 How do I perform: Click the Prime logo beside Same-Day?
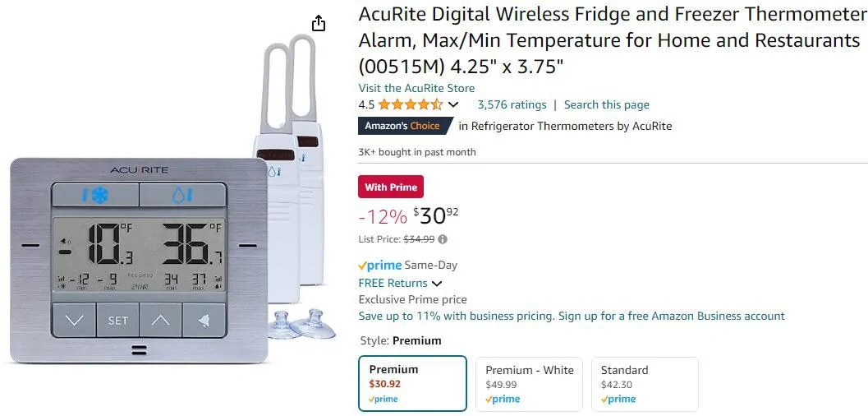tap(380, 265)
